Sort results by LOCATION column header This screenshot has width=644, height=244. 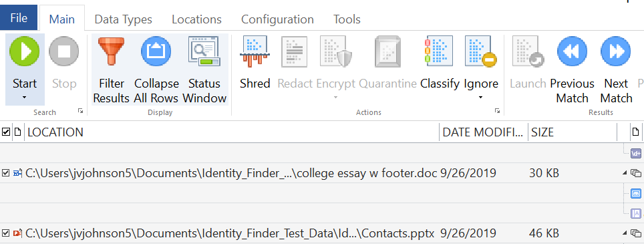pyautogui.click(x=55, y=132)
